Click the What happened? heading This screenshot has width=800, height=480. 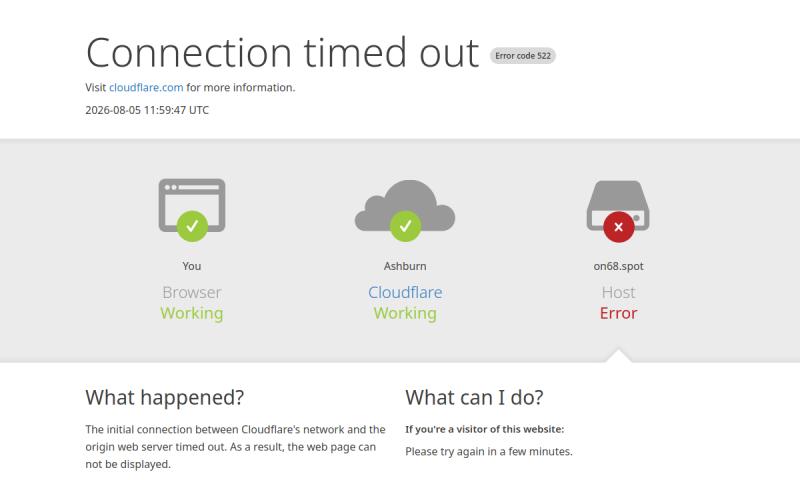165,397
